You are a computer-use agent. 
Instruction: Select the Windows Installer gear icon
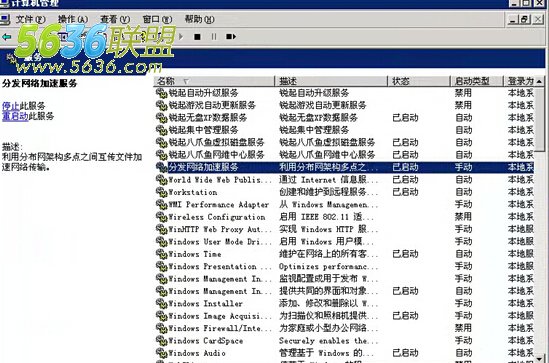tap(161, 303)
